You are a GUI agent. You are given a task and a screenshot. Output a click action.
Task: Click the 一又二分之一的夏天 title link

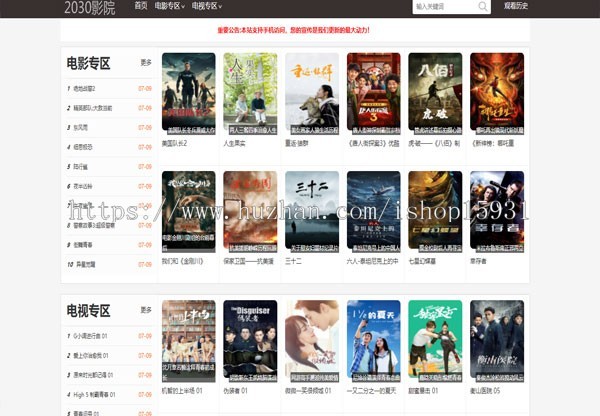372,391
